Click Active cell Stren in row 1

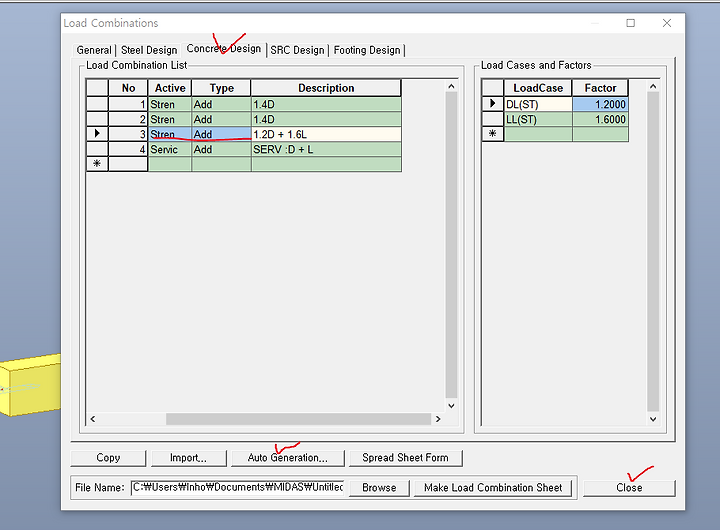click(x=169, y=104)
